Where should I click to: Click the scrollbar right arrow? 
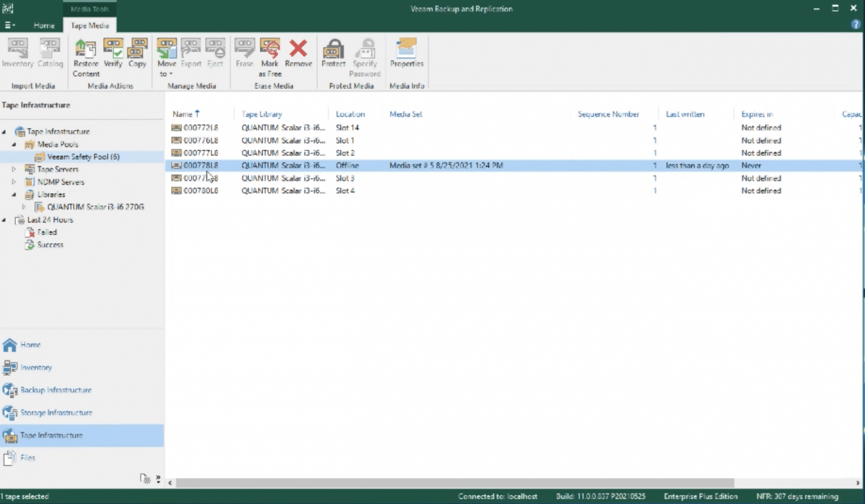tap(857, 483)
